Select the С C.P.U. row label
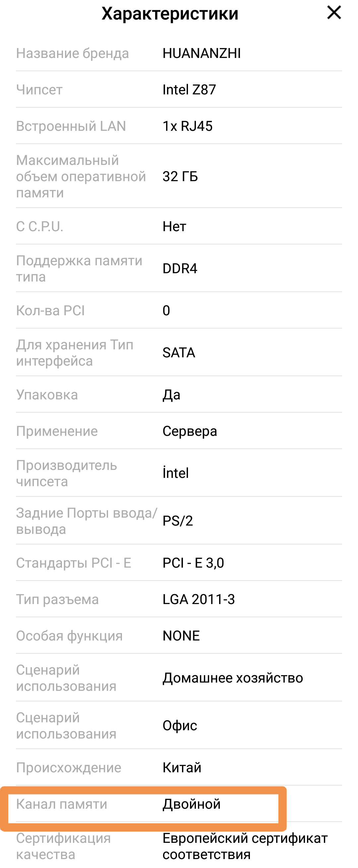Image resolution: width=358 pixels, height=868 pixels. pos(39,227)
